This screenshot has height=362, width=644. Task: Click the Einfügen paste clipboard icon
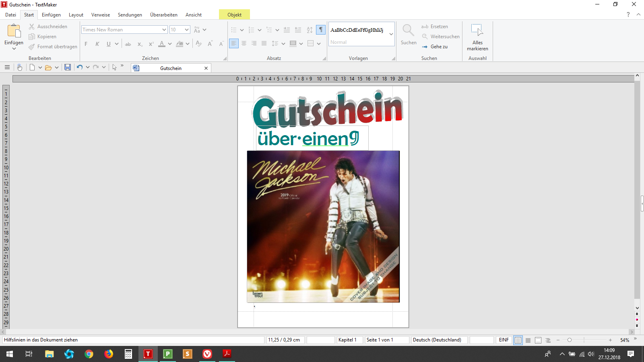(x=14, y=31)
